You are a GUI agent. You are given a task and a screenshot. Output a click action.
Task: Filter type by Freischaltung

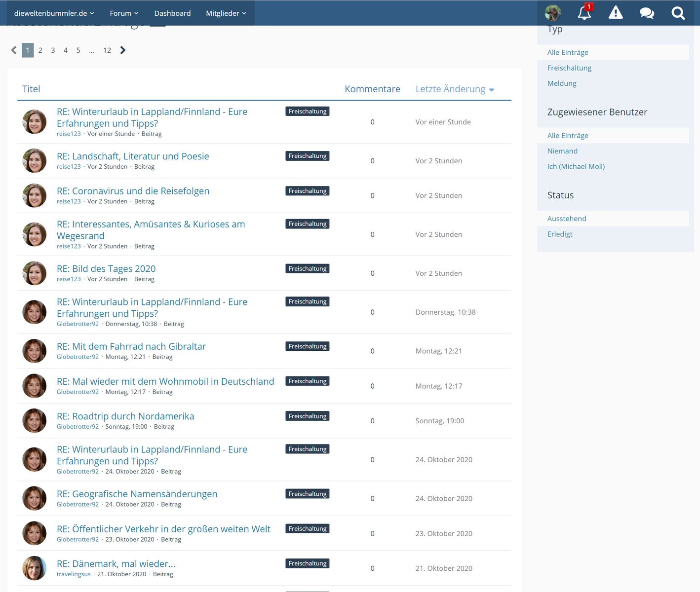pyautogui.click(x=569, y=68)
